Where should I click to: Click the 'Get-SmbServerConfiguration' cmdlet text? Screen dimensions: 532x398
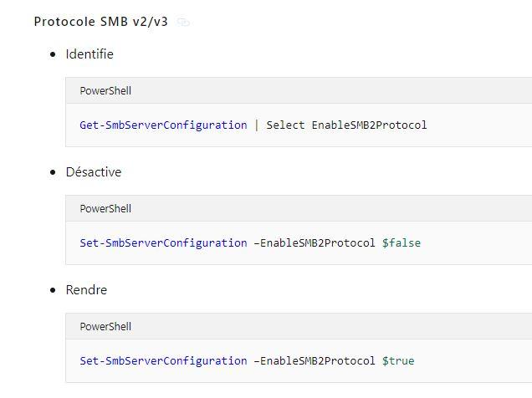[163, 125]
